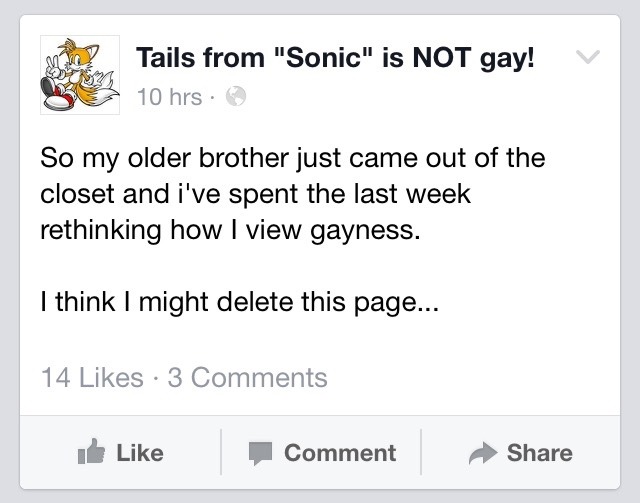This screenshot has width=640, height=503.
Task: Hit the "Share" text label
Action: (x=539, y=453)
